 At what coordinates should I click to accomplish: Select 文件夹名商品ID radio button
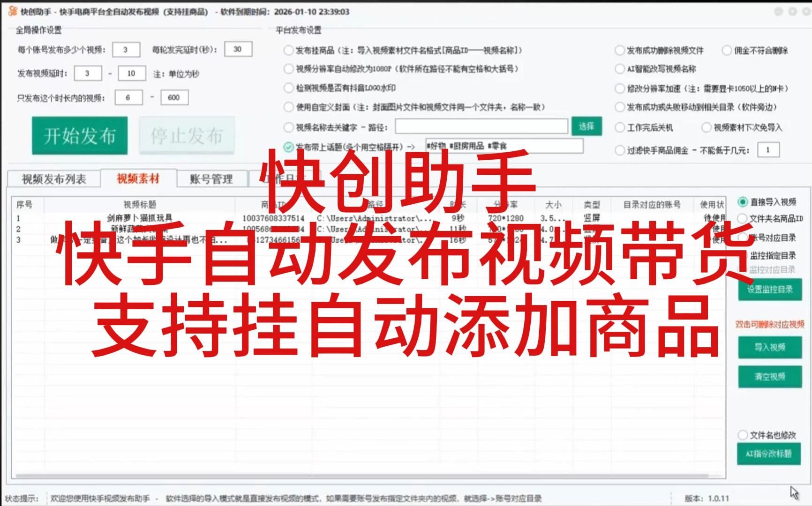743,218
